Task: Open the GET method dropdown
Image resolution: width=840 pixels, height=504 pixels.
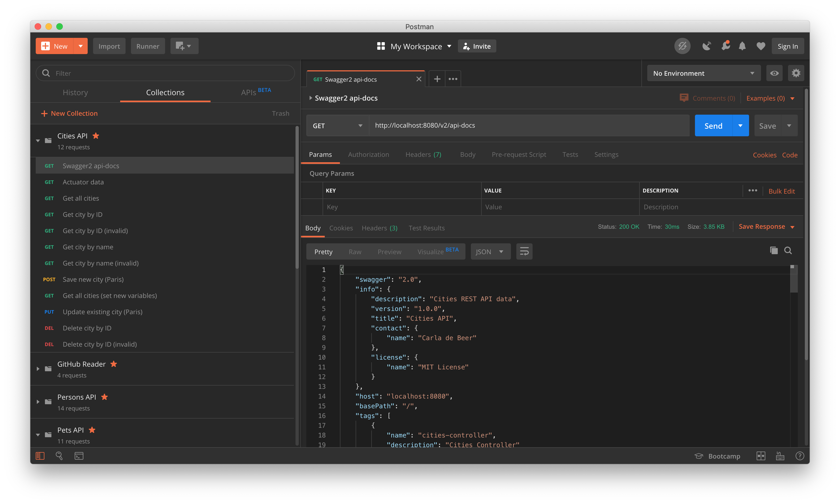Action: point(337,126)
